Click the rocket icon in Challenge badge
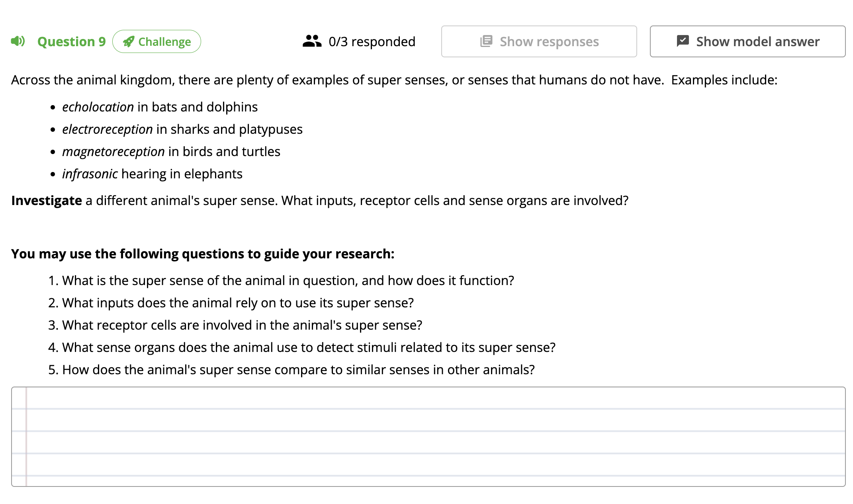This screenshot has width=853, height=504. click(128, 42)
